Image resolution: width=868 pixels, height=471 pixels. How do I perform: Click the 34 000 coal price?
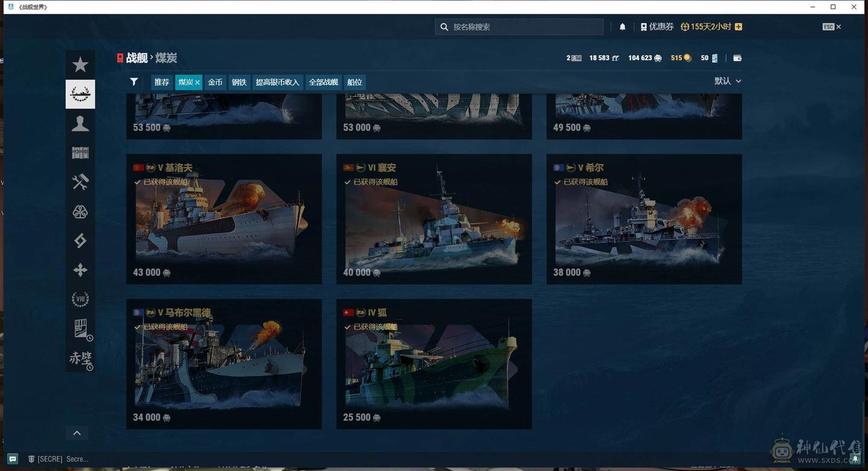[151, 417]
